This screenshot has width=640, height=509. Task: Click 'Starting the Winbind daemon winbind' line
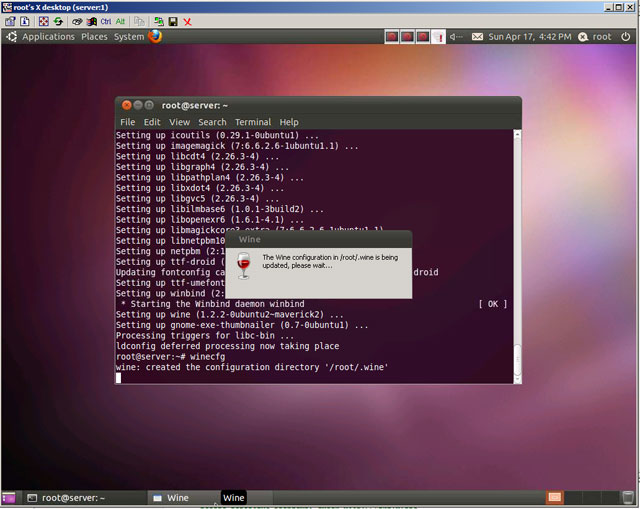[x=213, y=304]
